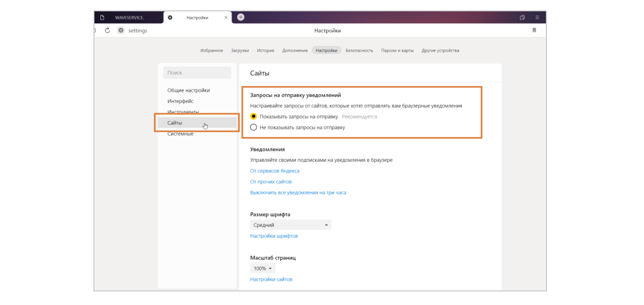Click Выключить все уведомления на три часа
The width and height of the screenshot is (644, 305).
click(298, 193)
